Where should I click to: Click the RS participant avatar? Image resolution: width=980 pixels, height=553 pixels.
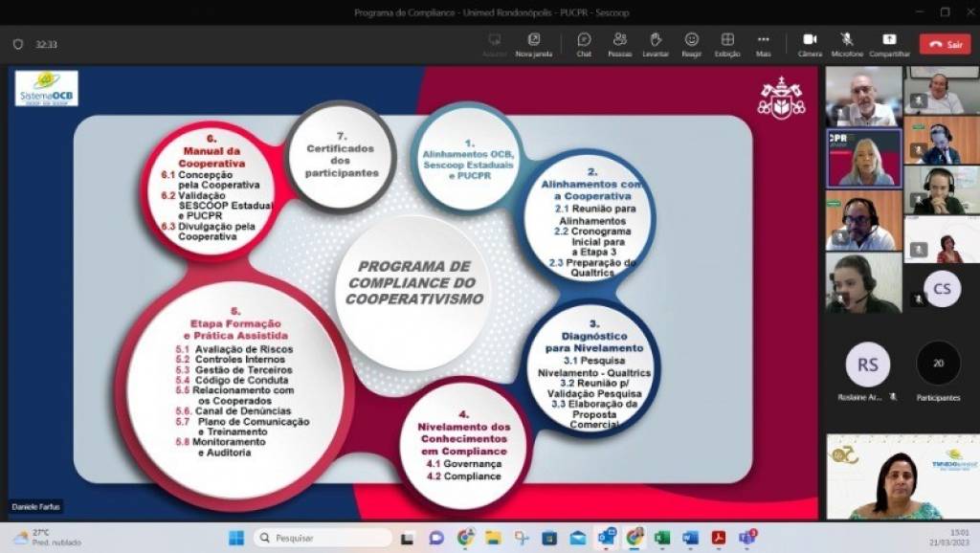(x=867, y=365)
